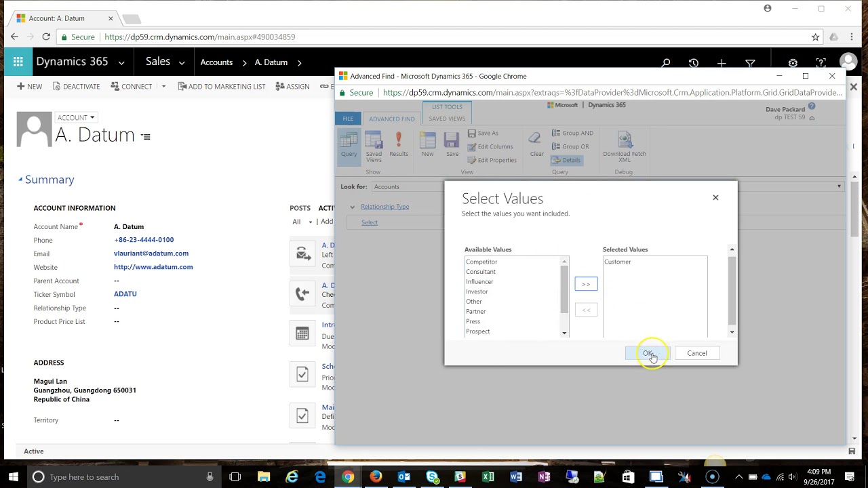
Task: Expand the Sales area chevron
Action: point(182,62)
